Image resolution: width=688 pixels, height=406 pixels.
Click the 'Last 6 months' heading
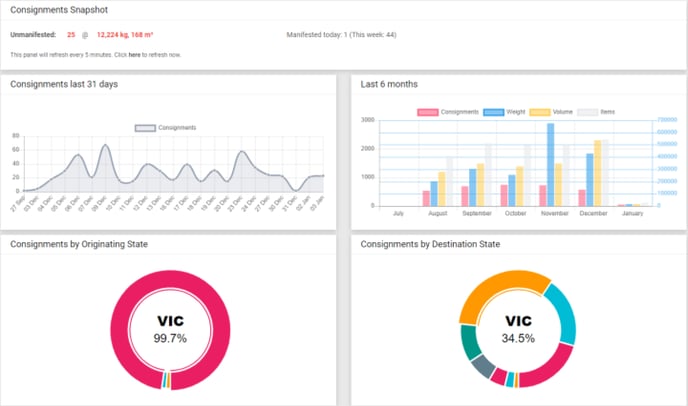pyautogui.click(x=389, y=84)
